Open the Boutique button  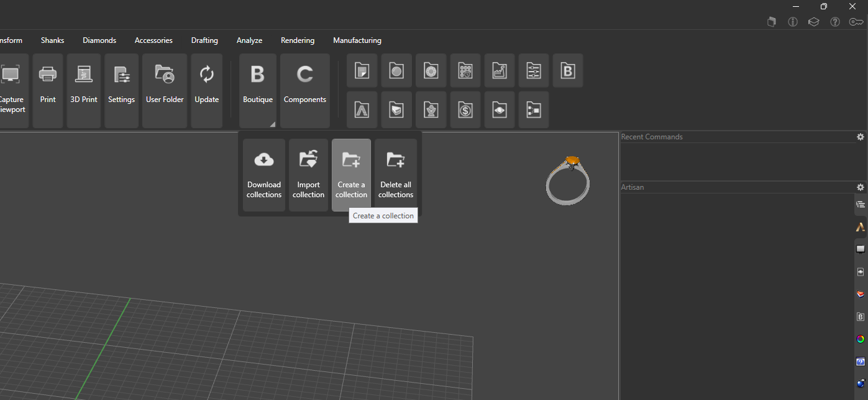(x=258, y=90)
